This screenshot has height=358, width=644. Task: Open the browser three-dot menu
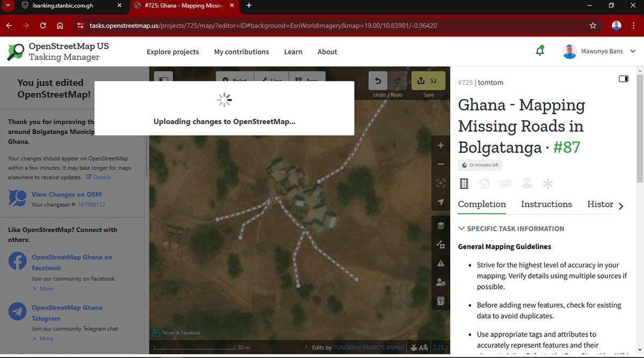click(634, 25)
